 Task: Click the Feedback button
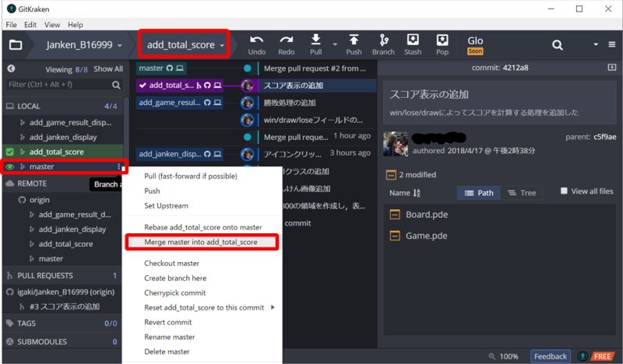click(x=550, y=356)
